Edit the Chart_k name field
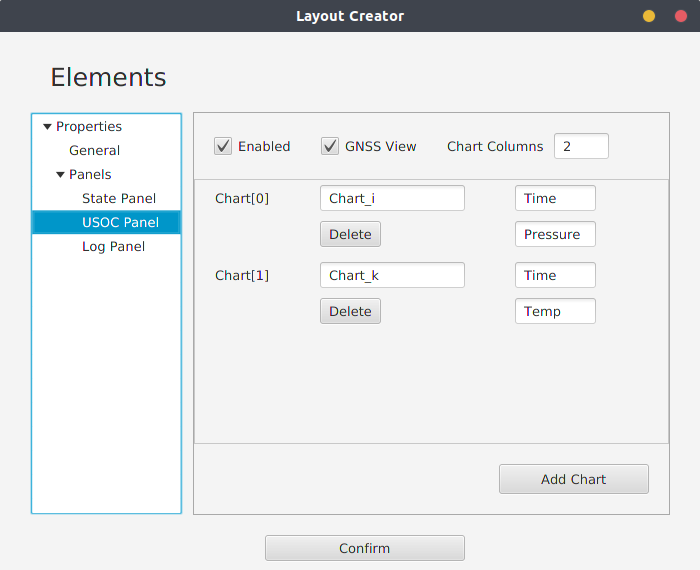Screen dimensions: 700x570 click(x=392, y=275)
